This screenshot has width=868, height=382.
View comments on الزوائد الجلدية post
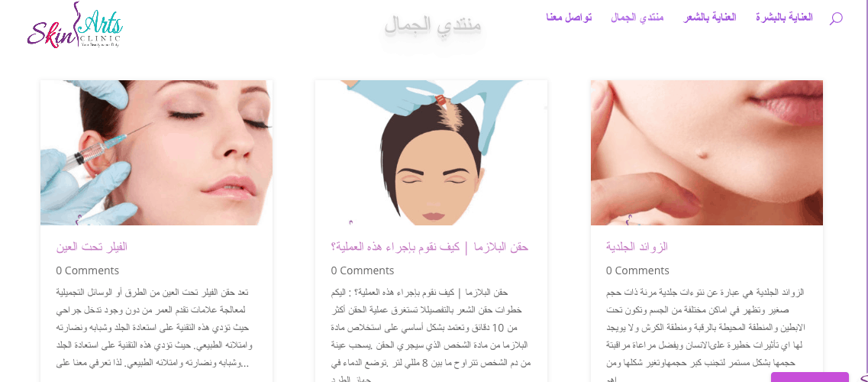(637, 270)
